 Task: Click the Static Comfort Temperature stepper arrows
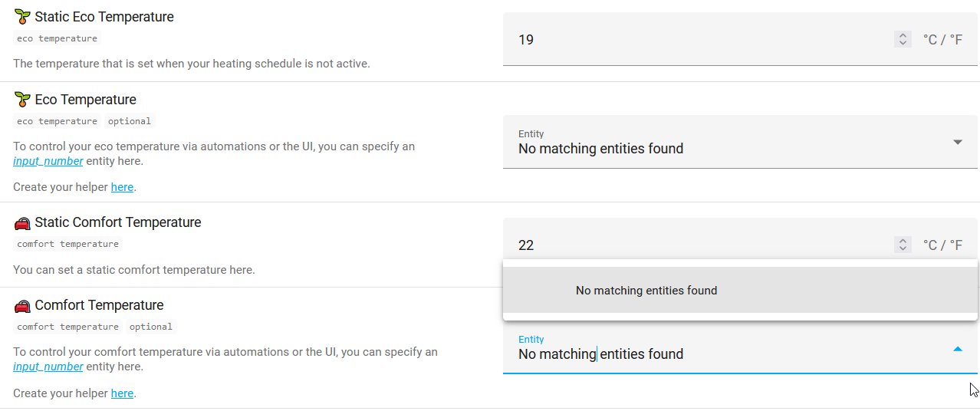click(x=903, y=245)
